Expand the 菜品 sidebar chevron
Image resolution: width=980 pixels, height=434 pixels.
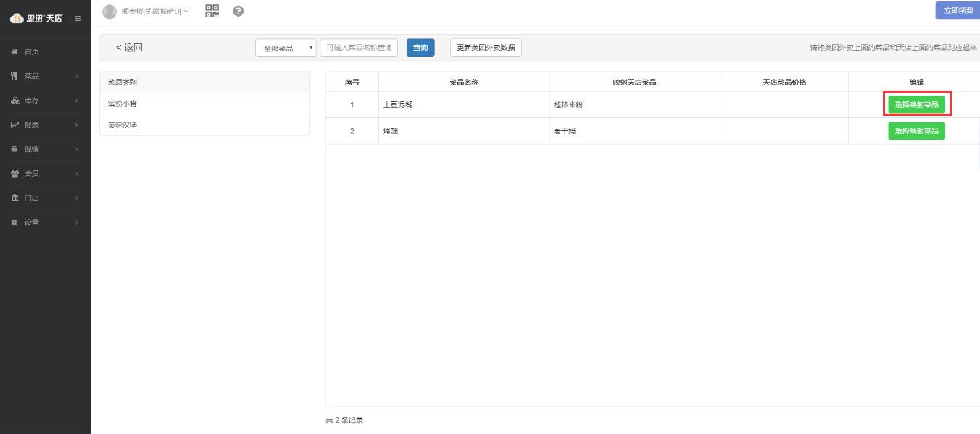(x=76, y=76)
